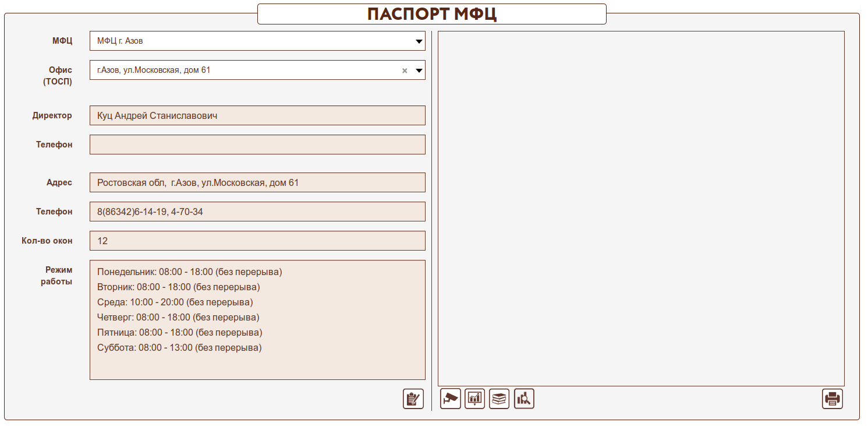Open the surveillance camera view

tap(450, 399)
